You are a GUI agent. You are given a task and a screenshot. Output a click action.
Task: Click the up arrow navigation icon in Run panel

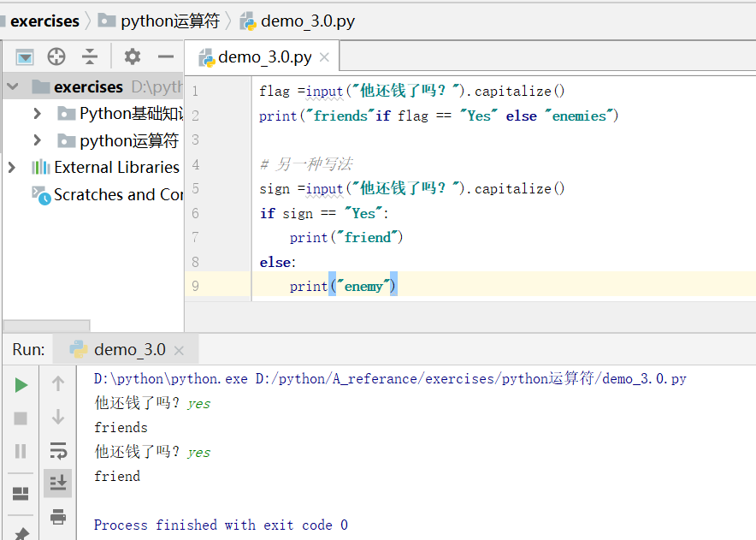[57, 383]
